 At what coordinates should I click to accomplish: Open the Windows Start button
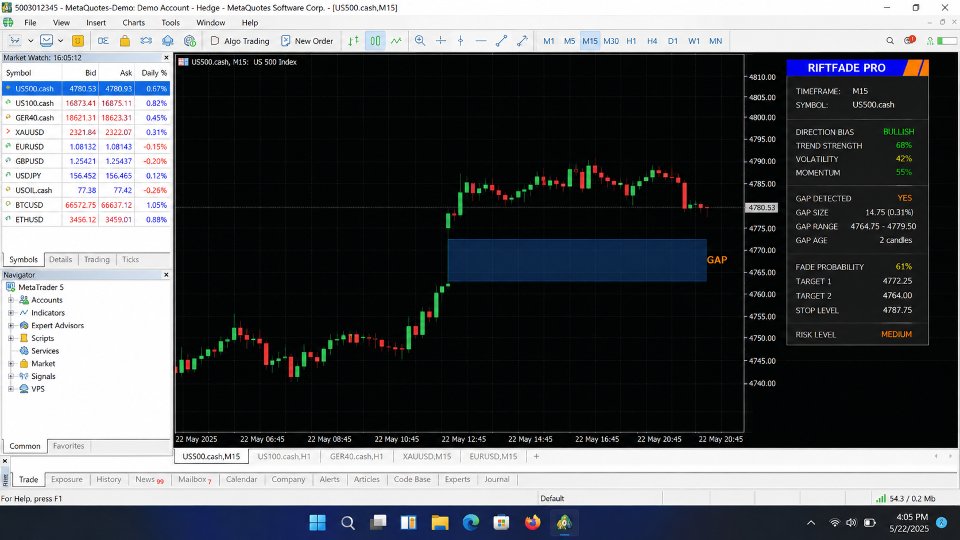pos(317,523)
